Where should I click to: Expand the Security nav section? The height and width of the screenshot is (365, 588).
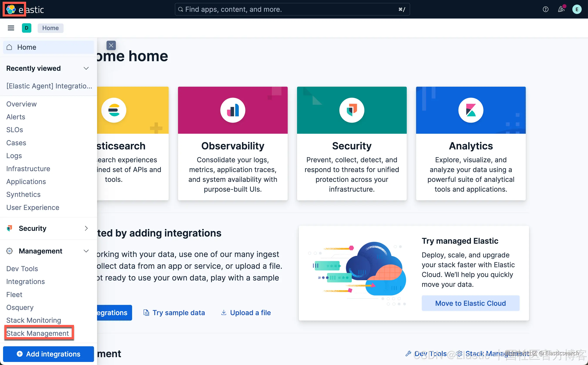click(x=86, y=228)
